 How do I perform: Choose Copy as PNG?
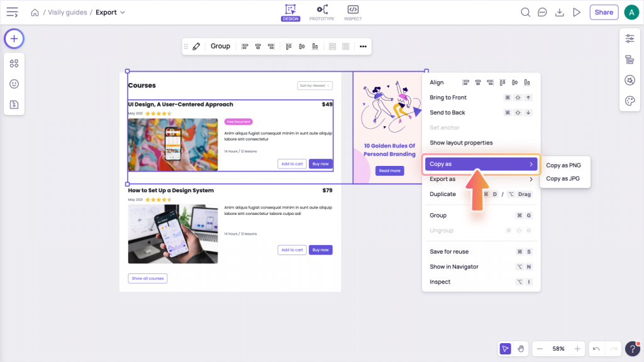point(563,165)
